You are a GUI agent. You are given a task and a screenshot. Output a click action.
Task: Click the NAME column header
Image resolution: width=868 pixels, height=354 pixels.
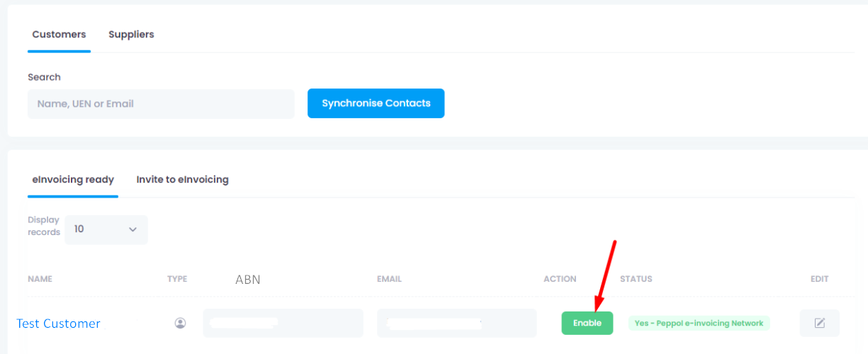click(40, 279)
